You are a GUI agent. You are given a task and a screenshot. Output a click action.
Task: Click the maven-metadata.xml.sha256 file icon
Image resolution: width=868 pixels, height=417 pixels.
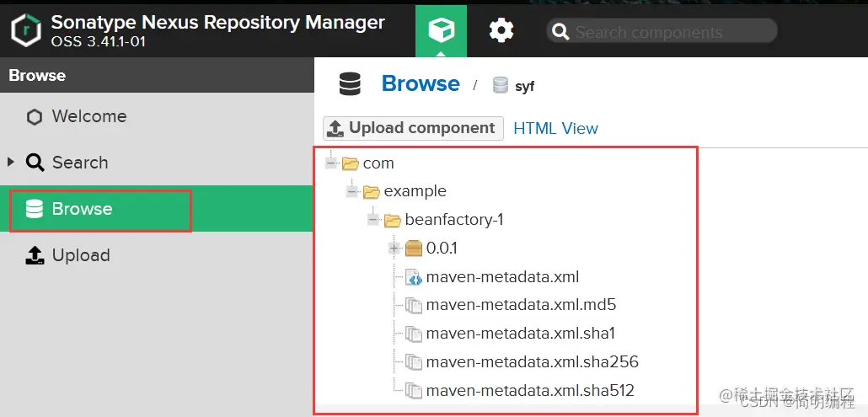click(x=414, y=363)
